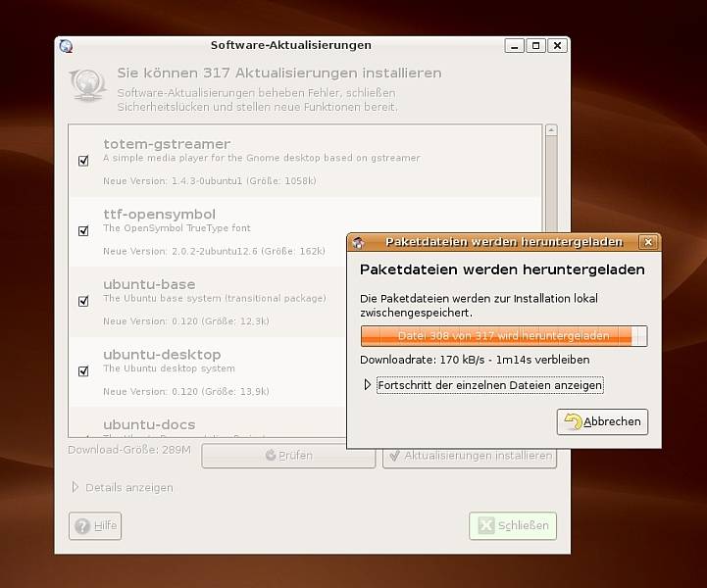
Task: Select the ttf-opensymbol package name
Action: coord(160,215)
